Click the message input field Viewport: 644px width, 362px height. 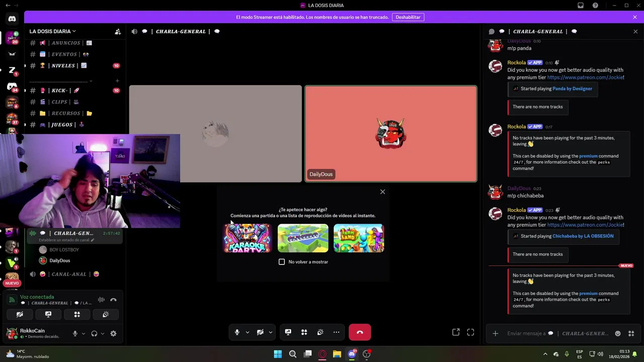pos(558,333)
